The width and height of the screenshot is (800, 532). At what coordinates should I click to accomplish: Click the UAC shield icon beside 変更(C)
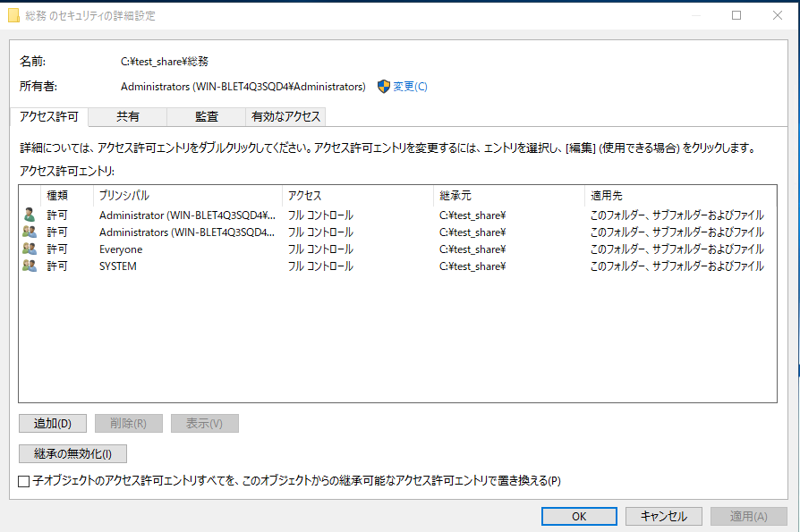384,87
